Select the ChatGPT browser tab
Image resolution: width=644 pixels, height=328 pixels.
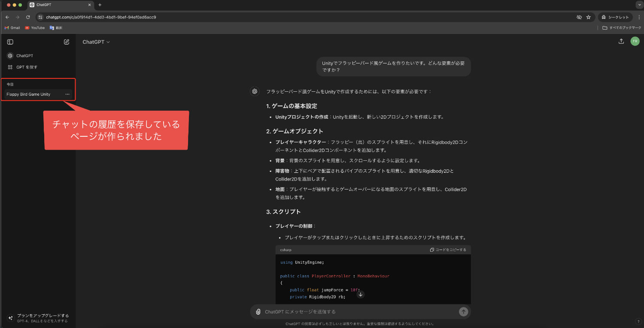pos(60,5)
